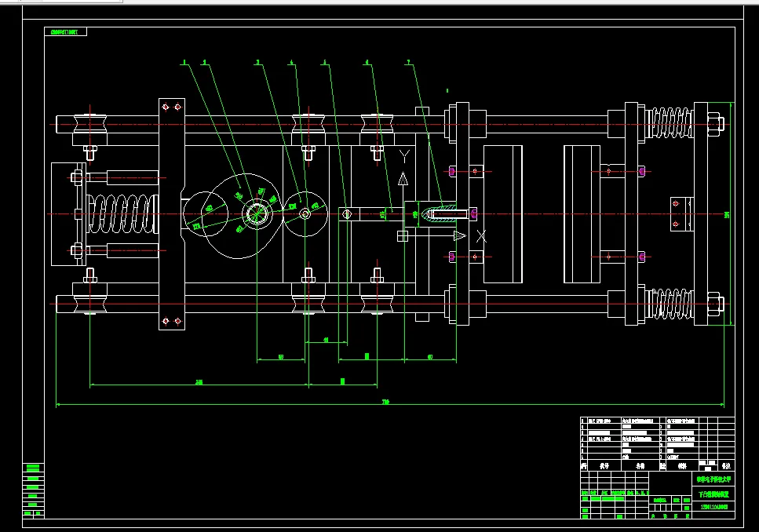Select the UCS origin square marker
The height and width of the screenshot is (532, 759).
click(x=402, y=236)
